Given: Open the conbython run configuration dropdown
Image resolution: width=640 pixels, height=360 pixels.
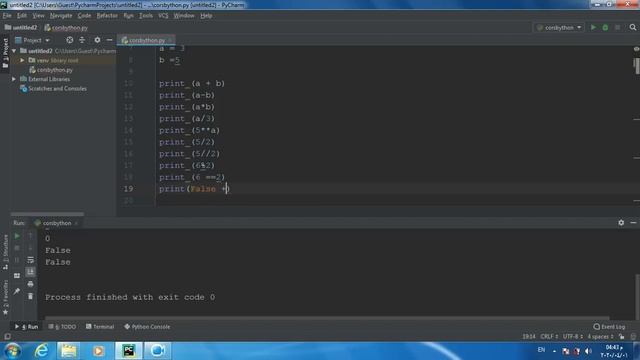Looking at the screenshot, I should pos(559,27).
